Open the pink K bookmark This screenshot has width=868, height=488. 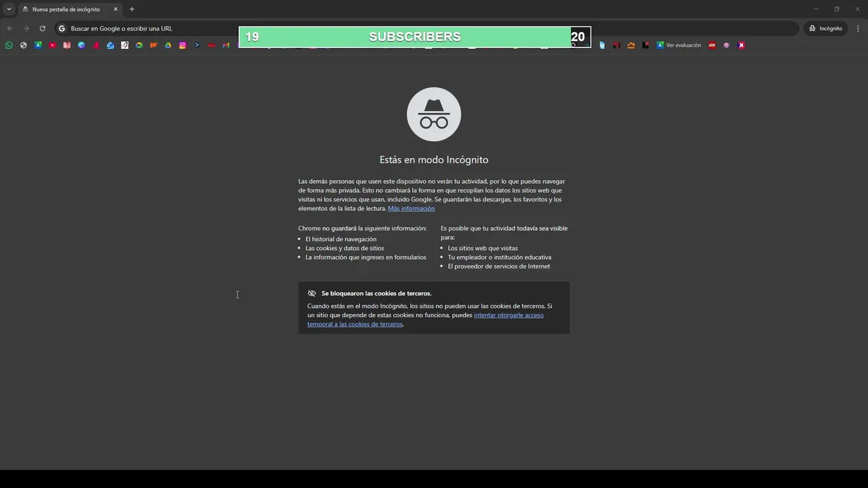pos(741,45)
